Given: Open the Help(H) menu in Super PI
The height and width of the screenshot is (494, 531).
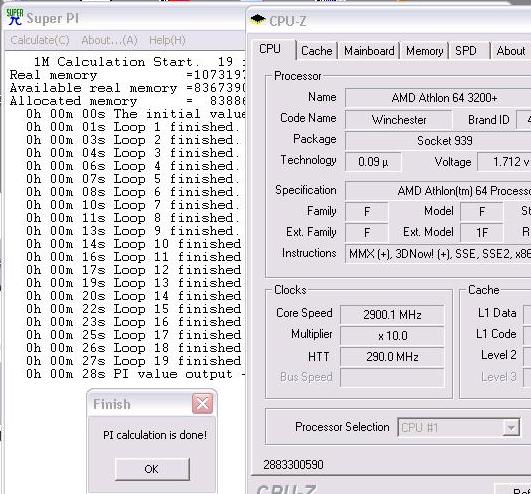Looking at the screenshot, I should pyautogui.click(x=167, y=40).
